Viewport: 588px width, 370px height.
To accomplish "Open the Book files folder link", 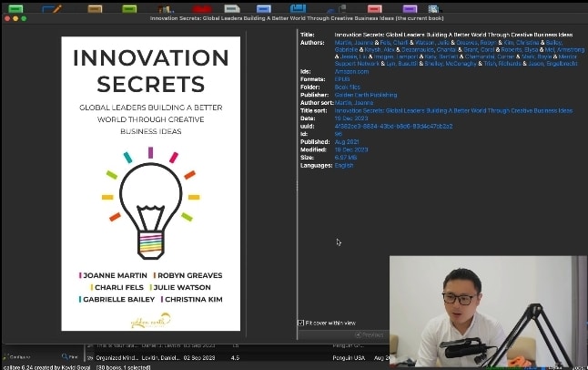I will click(348, 87).
